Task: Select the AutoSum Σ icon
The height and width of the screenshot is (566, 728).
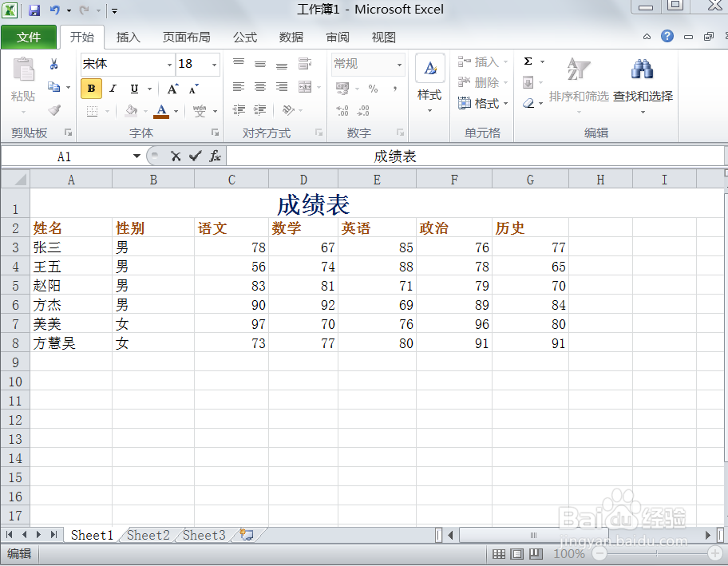Action: (528, 60)
